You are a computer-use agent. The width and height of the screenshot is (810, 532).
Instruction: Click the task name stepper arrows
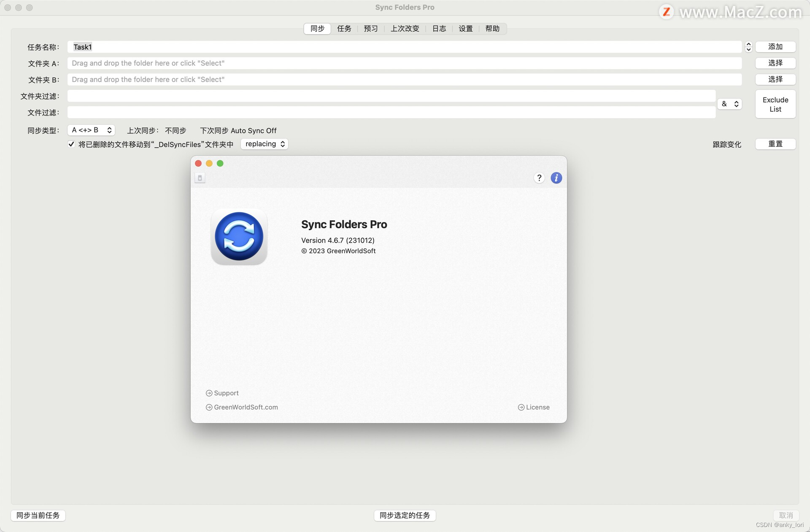pyautogui.click(x=749, y=47)
